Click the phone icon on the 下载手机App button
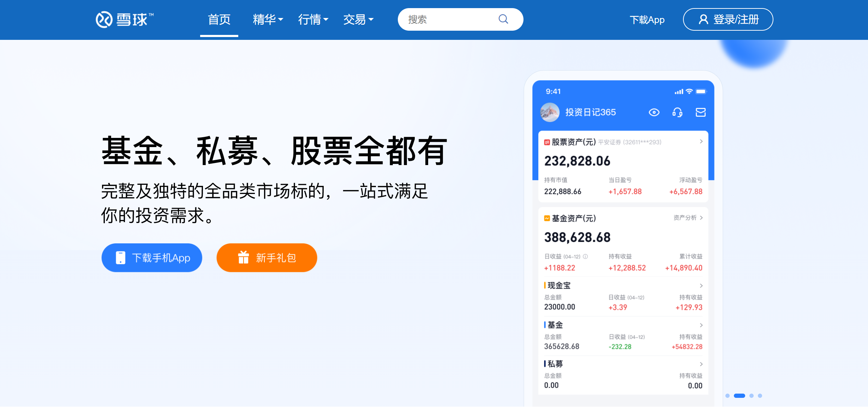Viewport: 868px width, 419px height. click(x=120, y=257)
